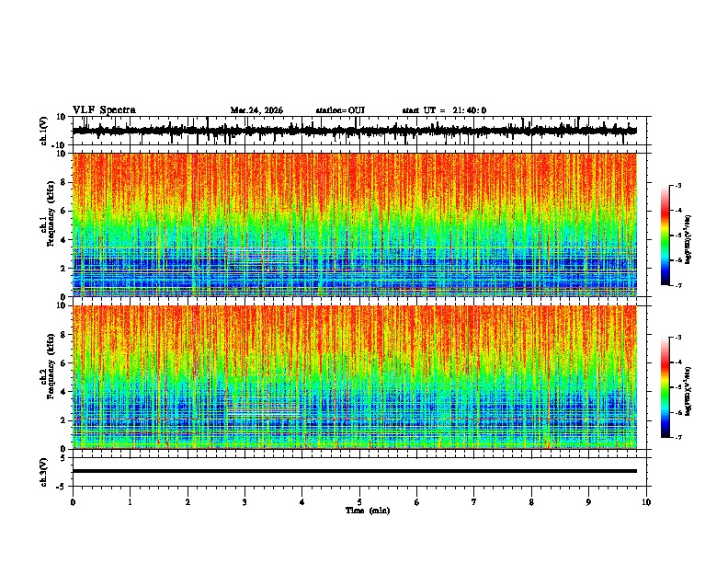The height and width of the screenshot is (563, 728).
Task: Click the "-3" label on ch.1 color bar
Action: [x=678, y=185]
